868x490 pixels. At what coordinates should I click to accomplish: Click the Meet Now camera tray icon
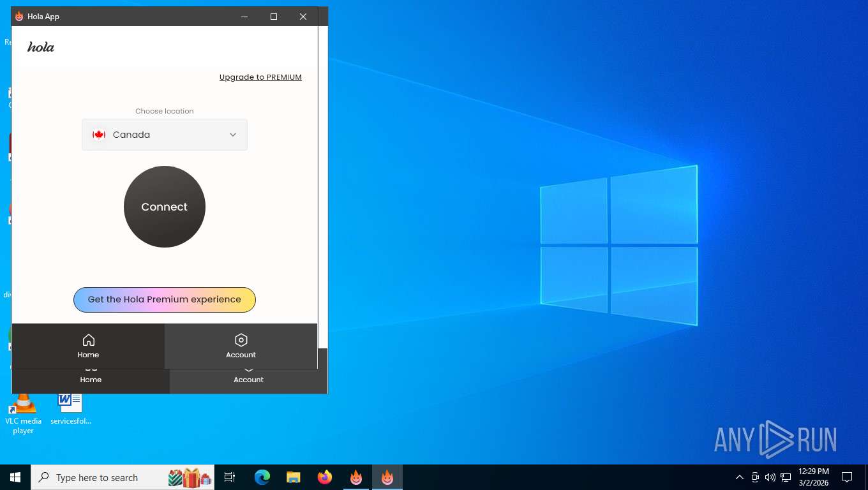(x=755, y=477)
